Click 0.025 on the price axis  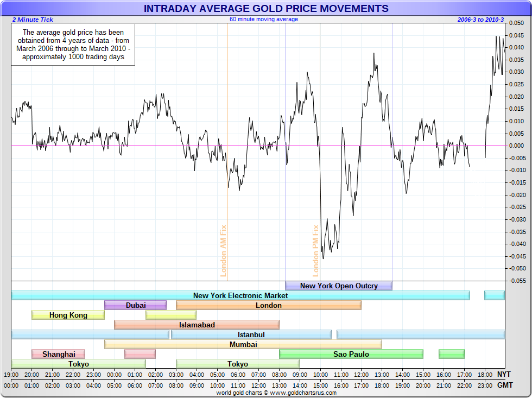pyautogui.click(x=516, y=84)
